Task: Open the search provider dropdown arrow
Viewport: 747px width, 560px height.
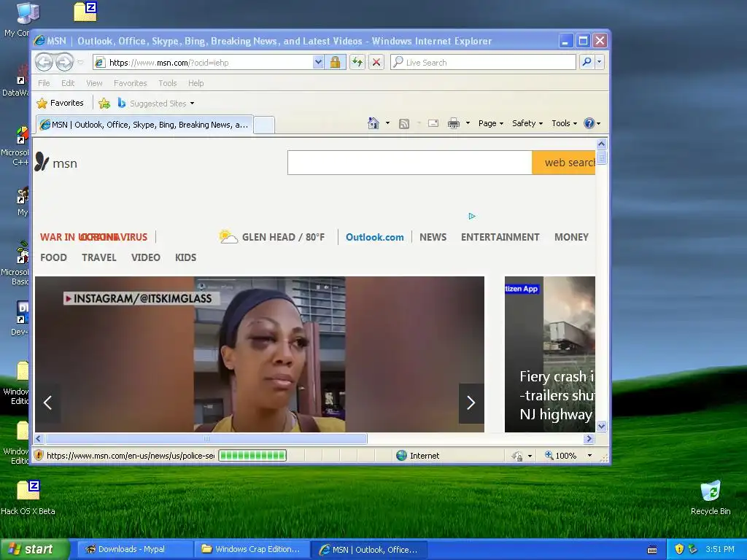Action: coord(600,62)
